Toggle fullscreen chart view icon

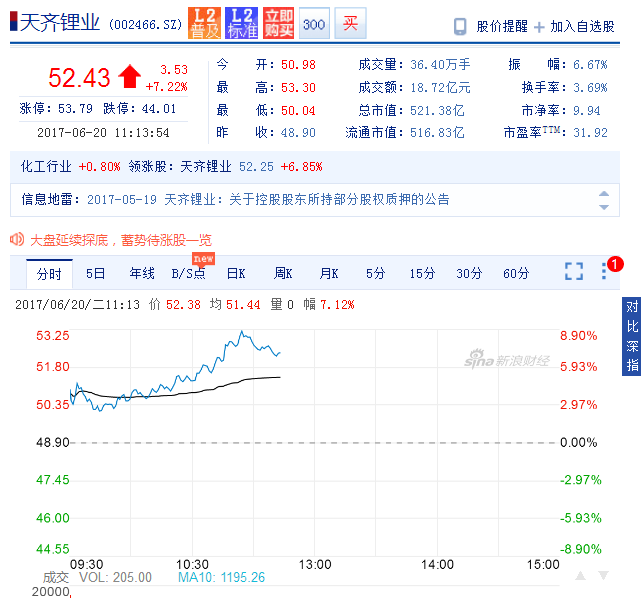point(573,271)
